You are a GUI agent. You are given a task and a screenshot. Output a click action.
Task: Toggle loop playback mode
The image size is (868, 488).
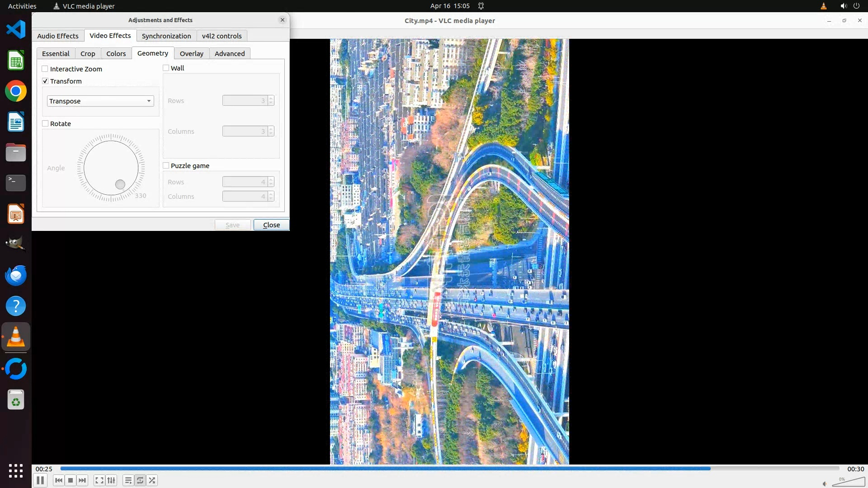point(140,480)
